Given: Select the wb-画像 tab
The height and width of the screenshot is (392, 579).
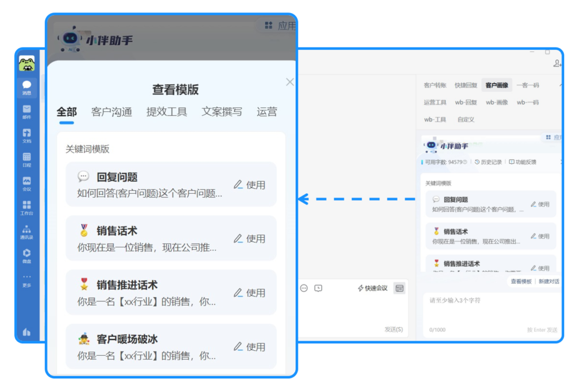Looking at the screenshot, I should click(x=496, y=102).
